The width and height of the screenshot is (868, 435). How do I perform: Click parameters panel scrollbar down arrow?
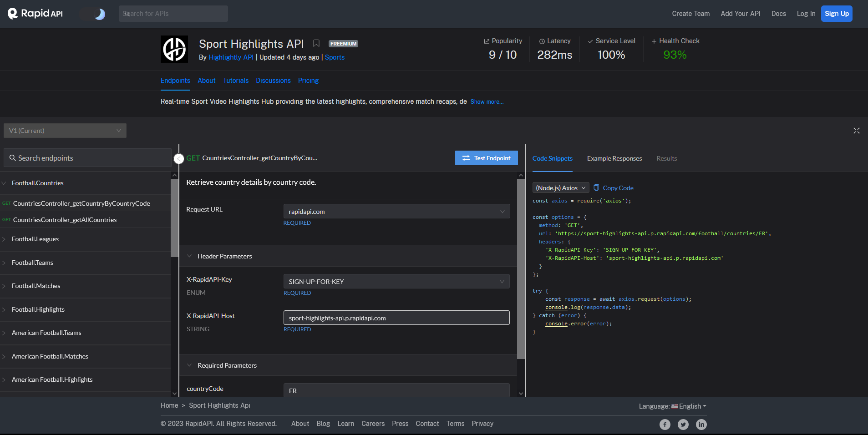521,394
